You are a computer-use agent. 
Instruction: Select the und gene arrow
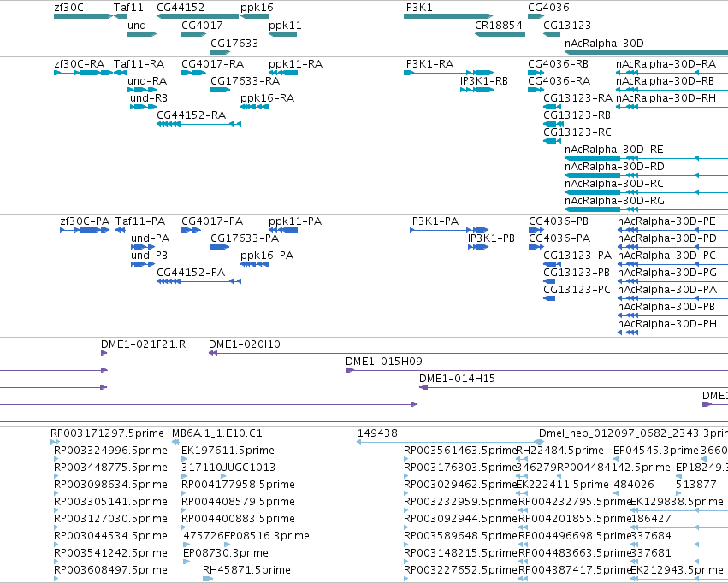142,34
